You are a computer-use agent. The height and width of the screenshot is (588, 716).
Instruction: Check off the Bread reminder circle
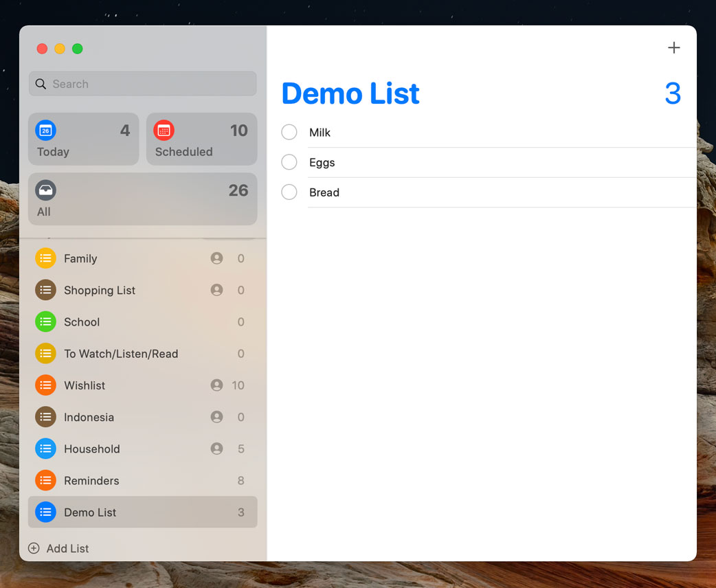289,192
